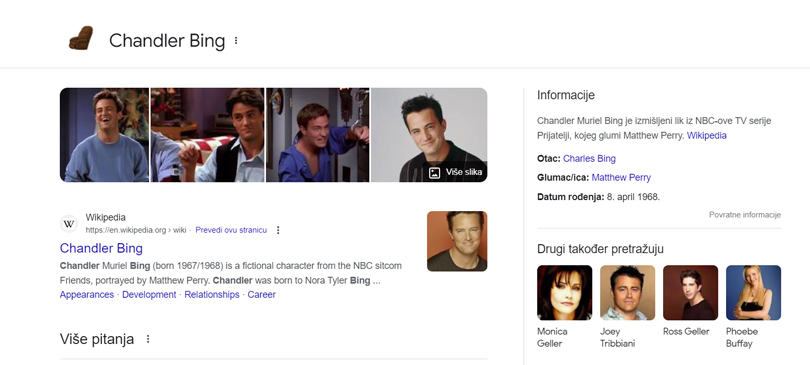Open the Appearances sitelink
This screenshot has height=365, width=810.
[x=87, y=295]
